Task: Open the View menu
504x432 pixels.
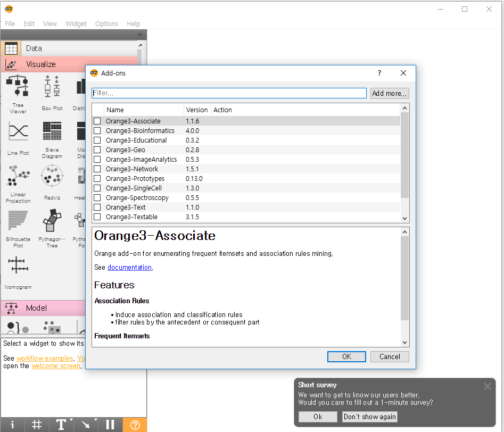Action: tap(50, 24)
